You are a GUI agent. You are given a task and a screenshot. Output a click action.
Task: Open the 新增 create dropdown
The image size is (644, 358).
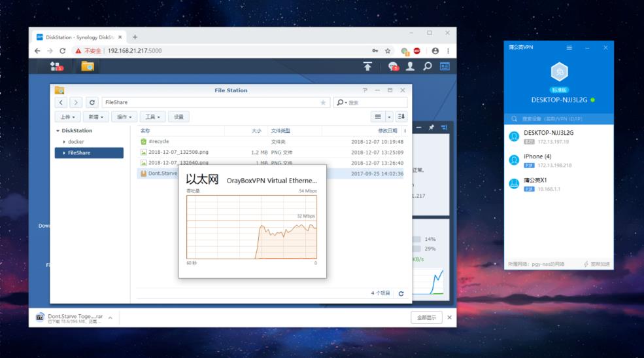(95, 116)
